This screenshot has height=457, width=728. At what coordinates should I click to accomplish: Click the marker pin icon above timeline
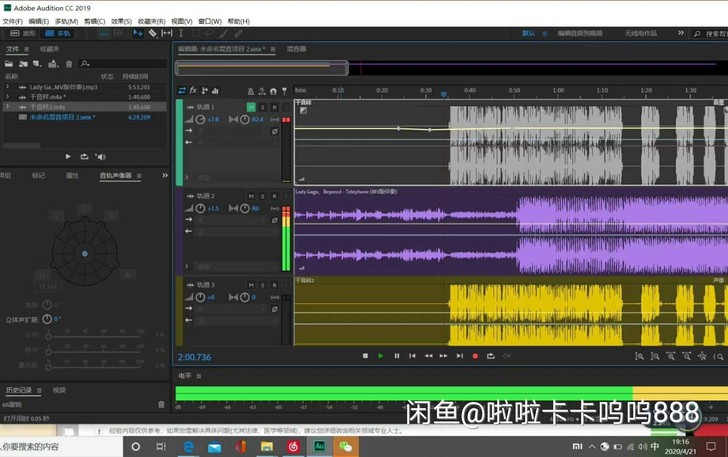284,91
